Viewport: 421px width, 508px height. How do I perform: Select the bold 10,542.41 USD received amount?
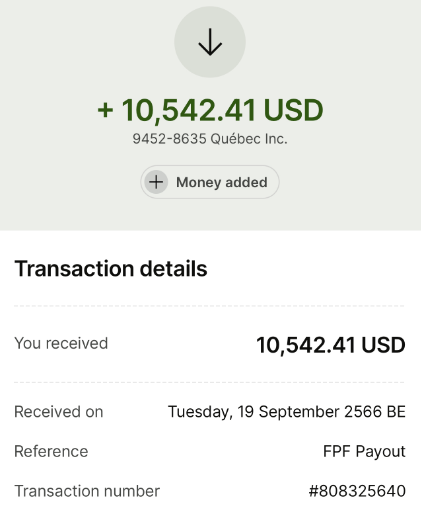[x=331, y=345]
